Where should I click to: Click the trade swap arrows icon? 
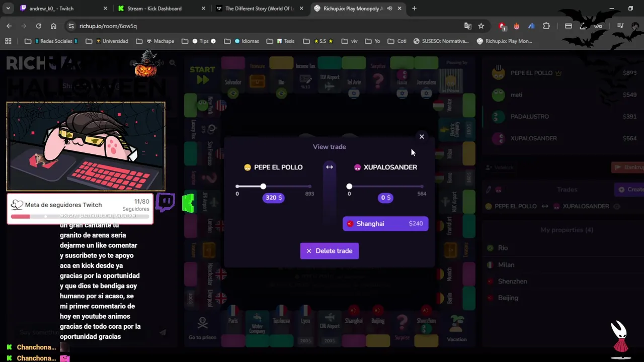pos(330,167)
